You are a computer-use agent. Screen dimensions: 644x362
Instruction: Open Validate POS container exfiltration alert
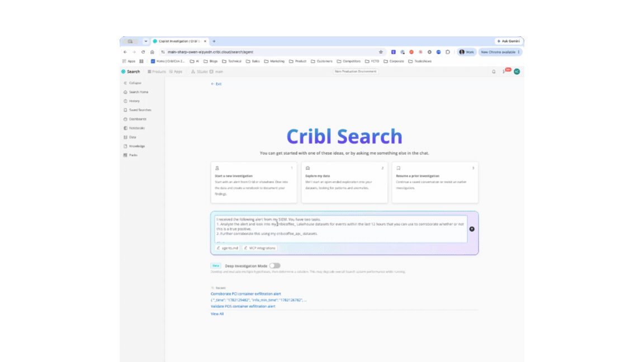(x=243, y=306)
